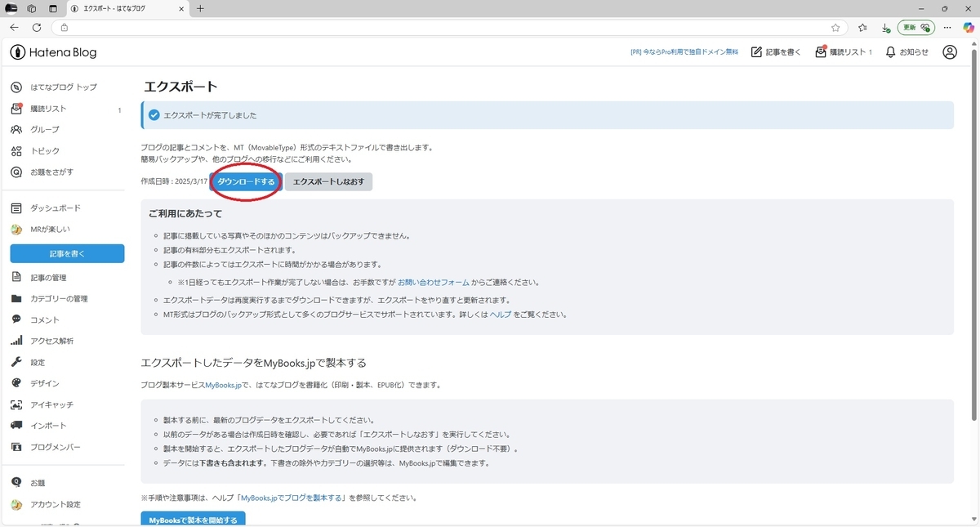Open the browser workspaces icon
The height and width of the screenshot is (527, 980).
click(x=32, y=8)
